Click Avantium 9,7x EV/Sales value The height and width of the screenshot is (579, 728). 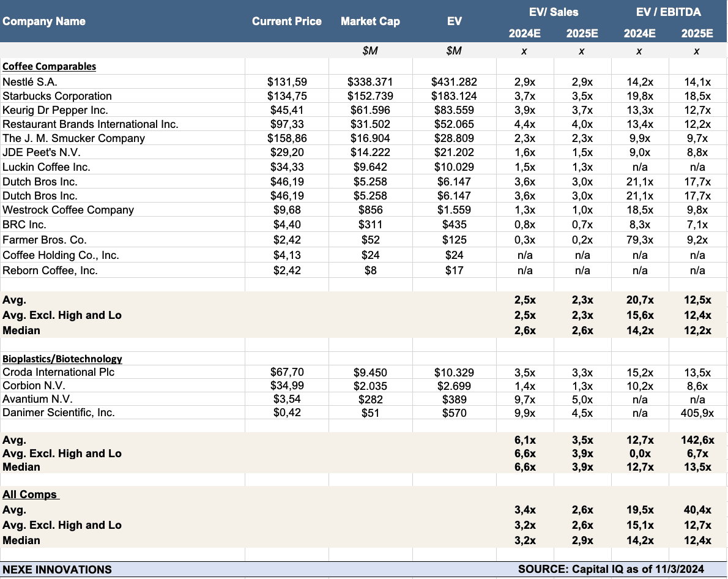pos(525,400)
